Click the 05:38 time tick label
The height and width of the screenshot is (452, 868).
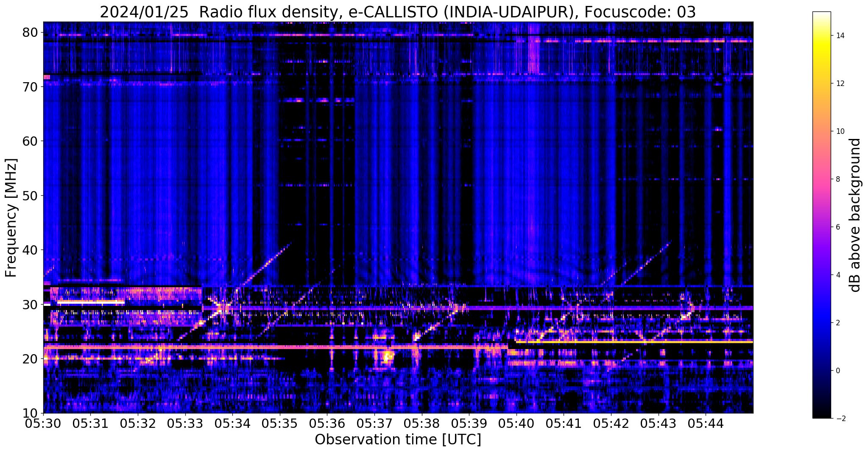(422, 424)
